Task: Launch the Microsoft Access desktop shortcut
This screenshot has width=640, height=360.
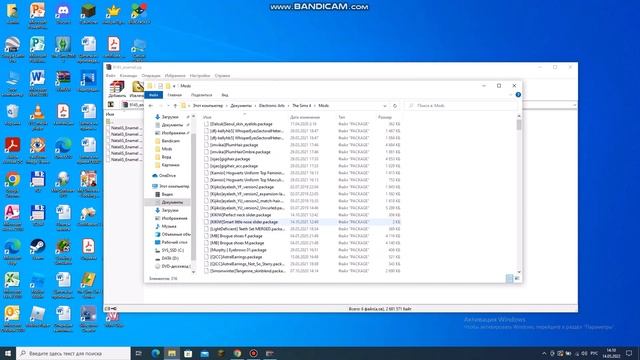Action: (x=12, y=216)
